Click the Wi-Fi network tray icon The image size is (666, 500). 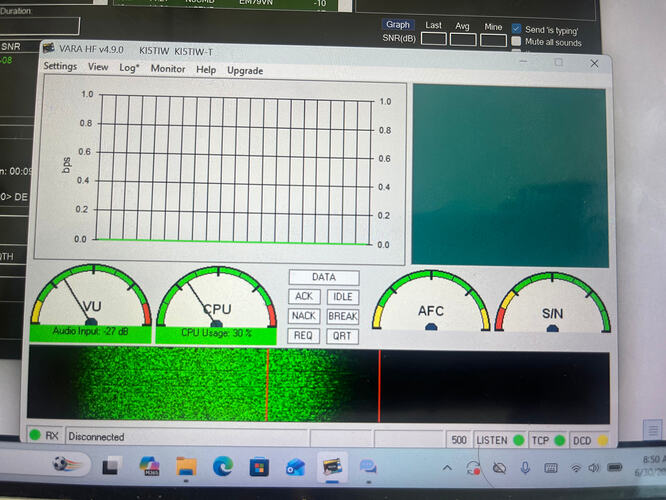pos(576,468)
